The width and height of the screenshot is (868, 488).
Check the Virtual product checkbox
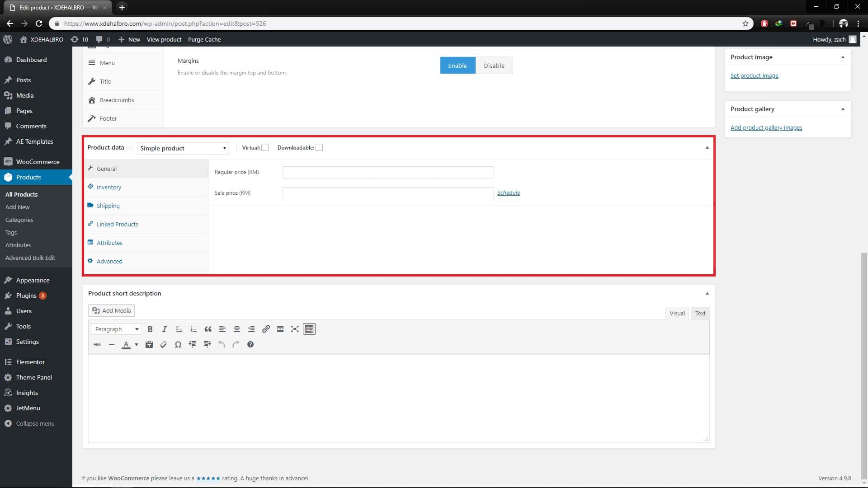point(265,147)
